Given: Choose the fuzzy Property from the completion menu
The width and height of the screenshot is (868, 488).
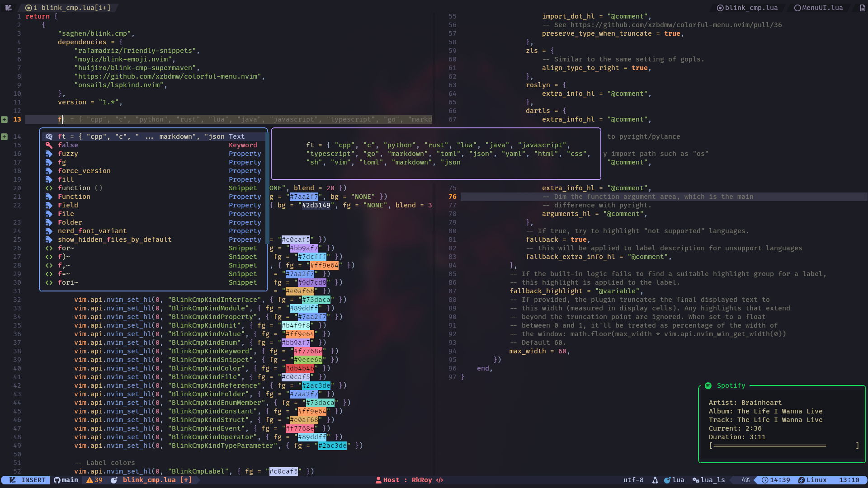Looking at the screenshot, I should (68, 154).
